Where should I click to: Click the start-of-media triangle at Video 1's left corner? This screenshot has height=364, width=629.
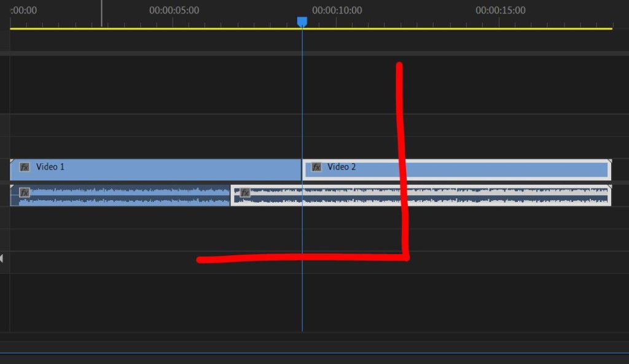point(12,161)
